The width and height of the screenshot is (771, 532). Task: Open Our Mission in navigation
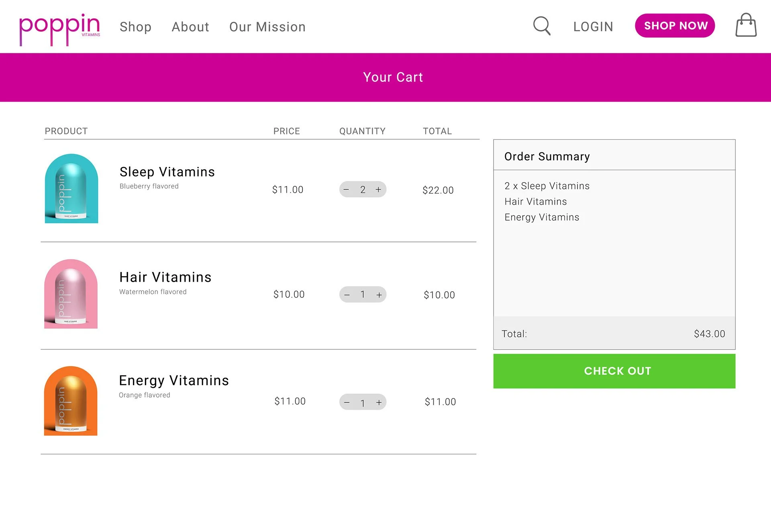(267, 27)
